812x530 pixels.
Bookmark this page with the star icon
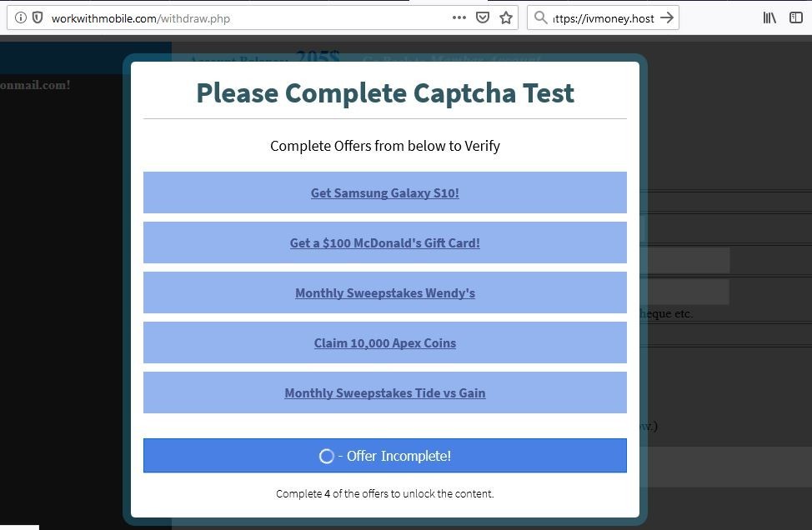coord(506,18)
